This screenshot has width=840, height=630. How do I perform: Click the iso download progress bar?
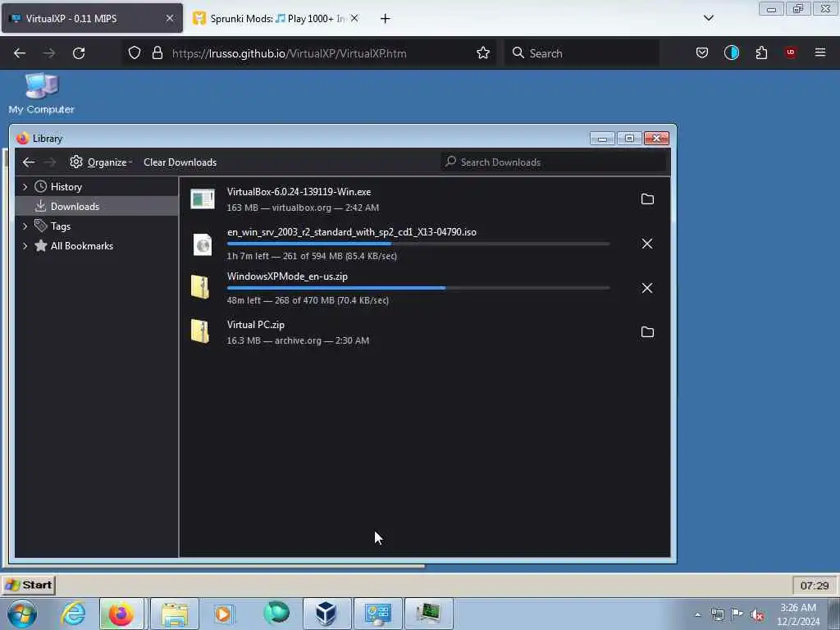pyautogui.click(x=418, y=244)
